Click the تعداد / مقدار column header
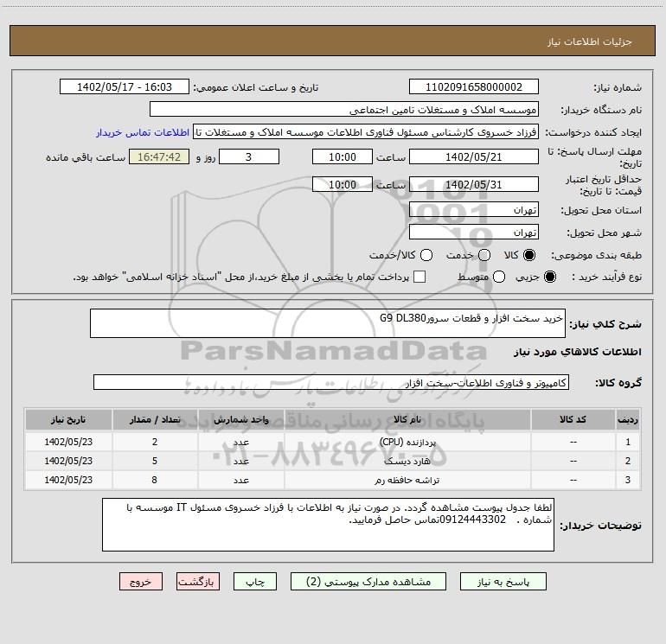This screenshot has width=666, height=644. tap(155, 419)
